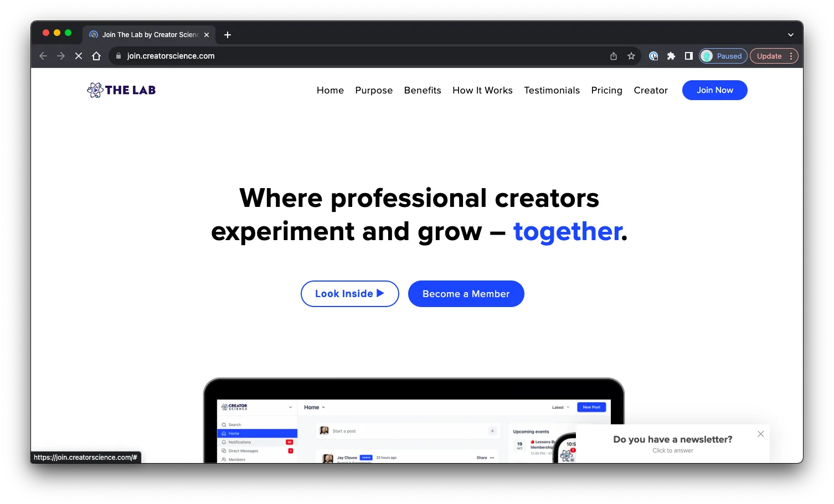View site information via the lock icon

(119, 56)
